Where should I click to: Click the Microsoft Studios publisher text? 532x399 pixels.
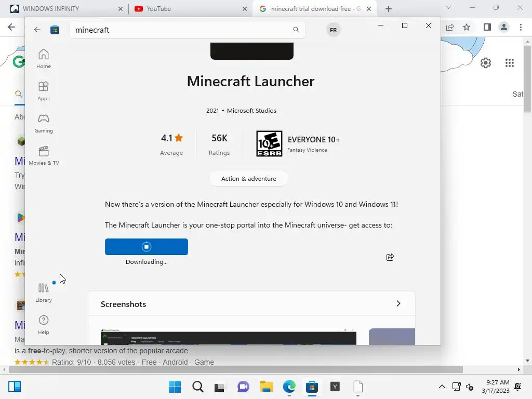coord(251,111)
